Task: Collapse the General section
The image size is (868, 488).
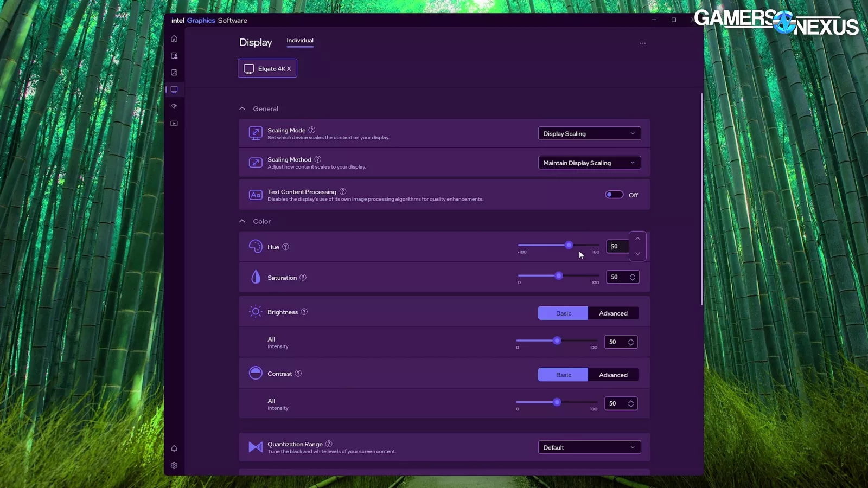Action: [x=242, y=109]
